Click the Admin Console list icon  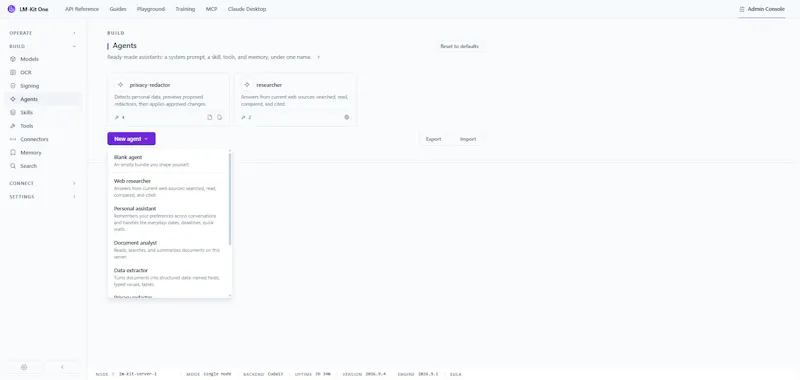point(742,9)
